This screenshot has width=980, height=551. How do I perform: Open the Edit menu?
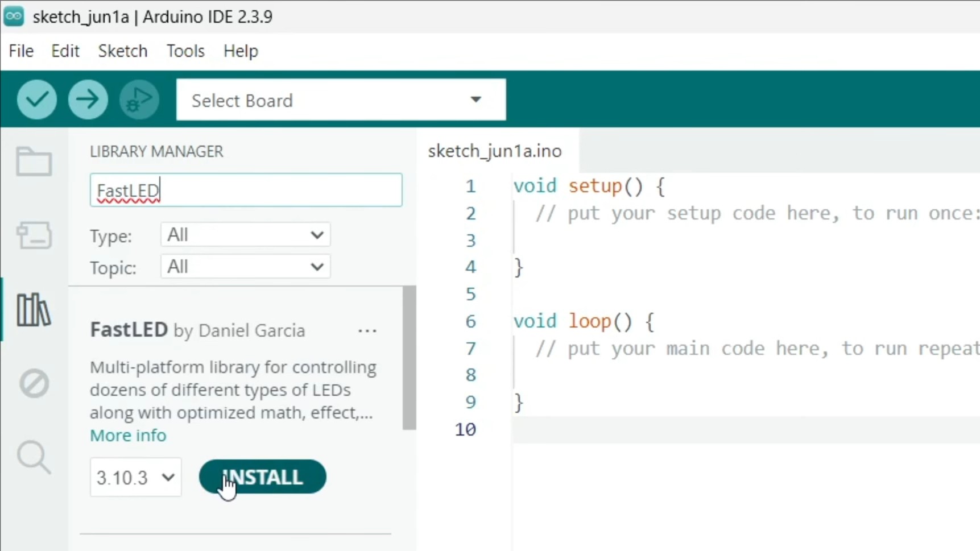pyautogui.click(x=65, y=51)
